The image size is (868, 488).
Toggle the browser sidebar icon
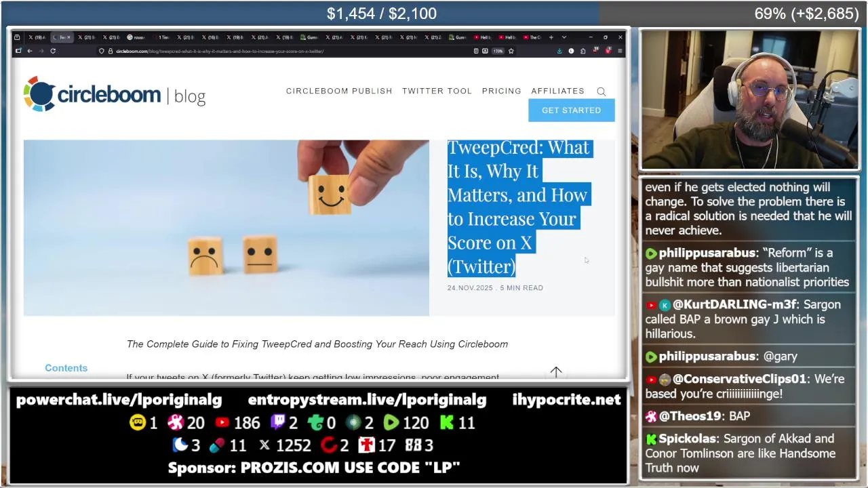[18, 51]
